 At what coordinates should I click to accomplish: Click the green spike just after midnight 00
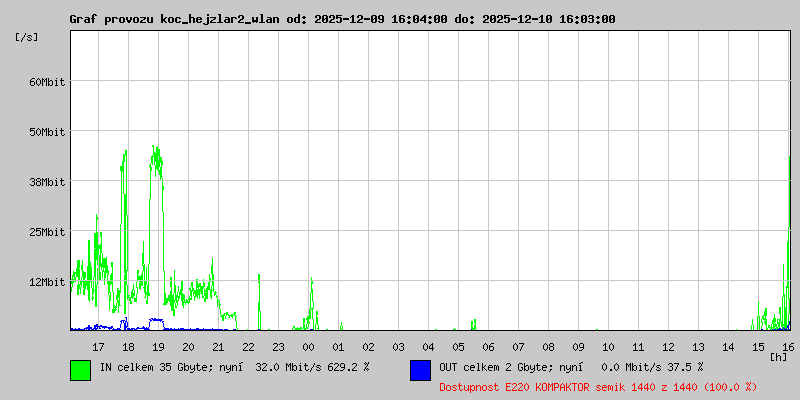tap(312, 304)
